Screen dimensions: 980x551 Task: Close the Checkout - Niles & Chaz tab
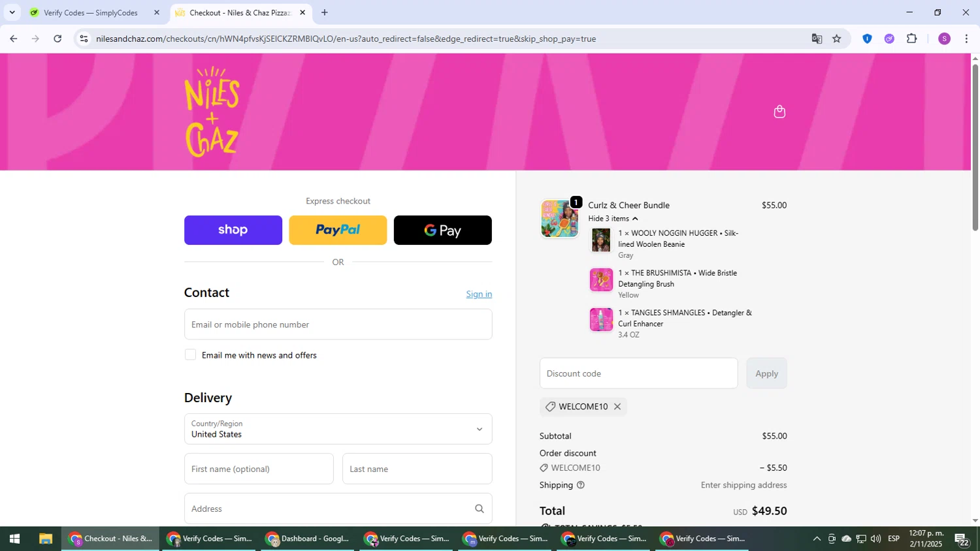point(302,12)
